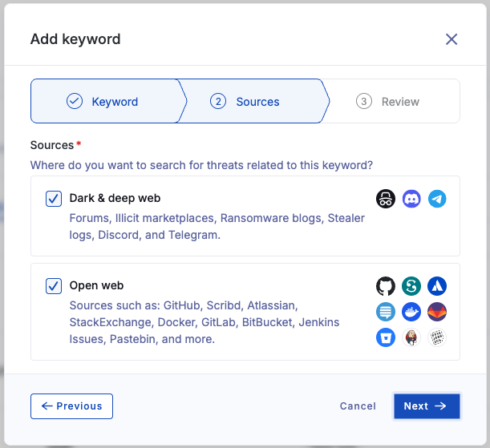Click the Previous button

(71, 406)
